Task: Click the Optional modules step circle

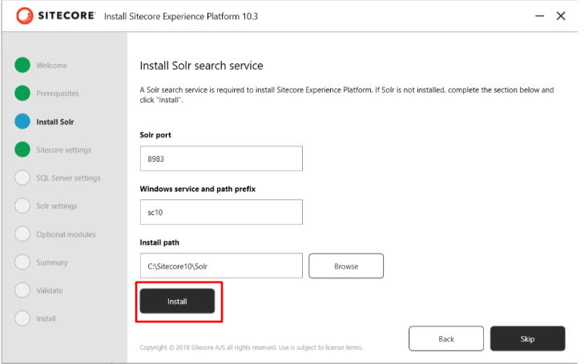Action: (22, 234)
